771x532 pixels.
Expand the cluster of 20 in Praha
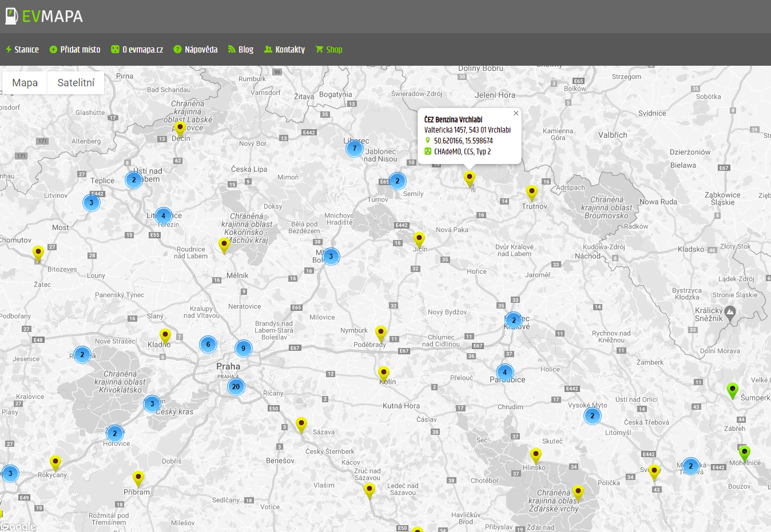coord(236,387)
